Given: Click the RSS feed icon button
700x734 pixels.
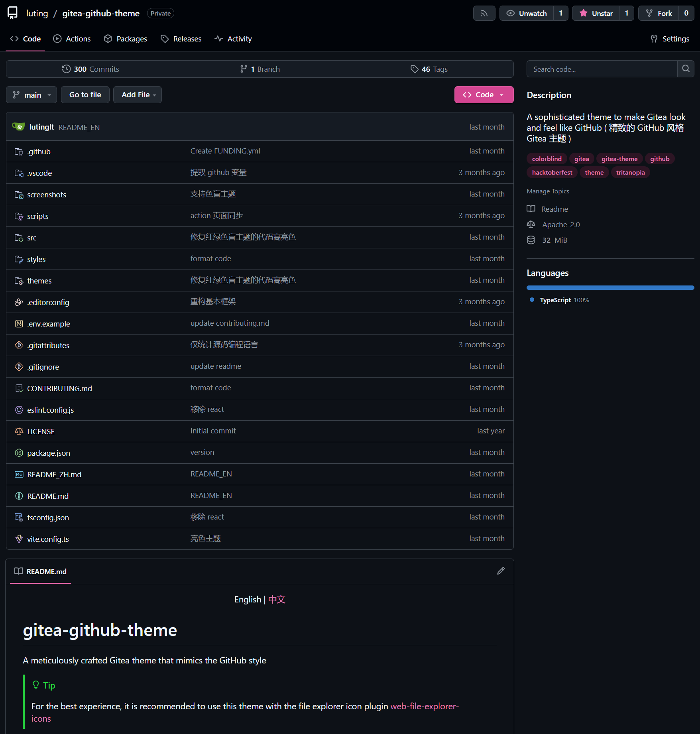Looking at the screenshot, I should (x=484, y=14).
